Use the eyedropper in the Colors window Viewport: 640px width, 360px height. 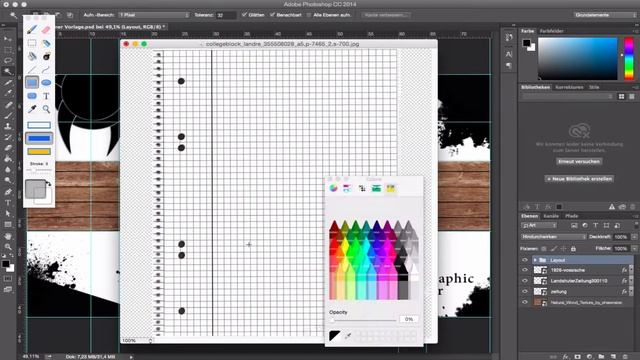(348, 336)
